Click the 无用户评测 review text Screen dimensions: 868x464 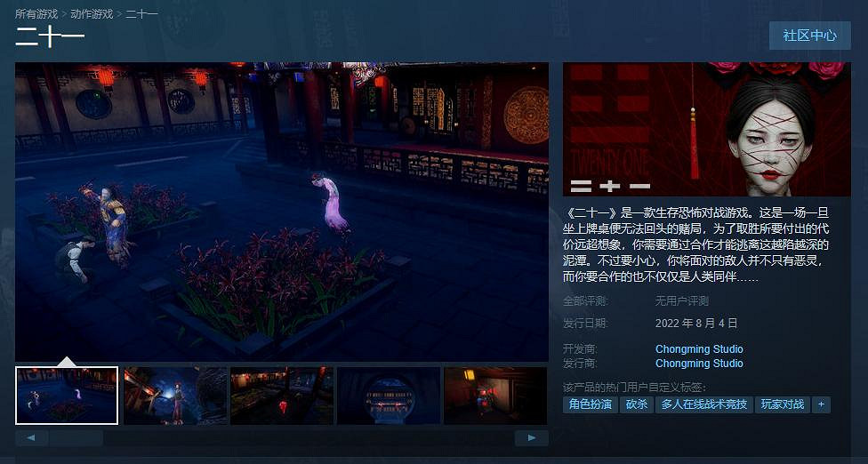click(x=682, y=301)
